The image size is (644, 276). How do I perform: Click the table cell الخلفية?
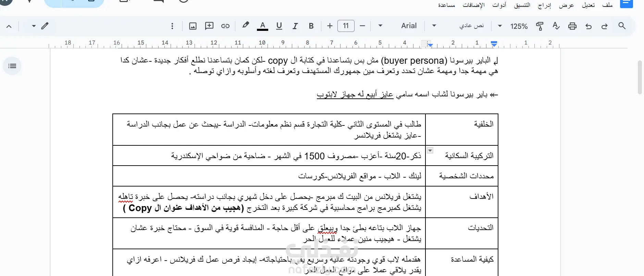pyautogui.click(x=462, y=130)
